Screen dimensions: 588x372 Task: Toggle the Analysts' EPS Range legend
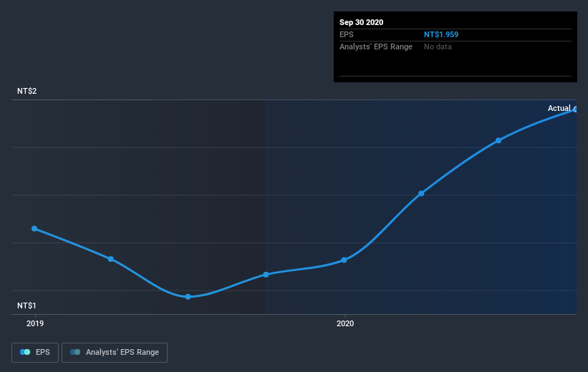coord(115,353)
